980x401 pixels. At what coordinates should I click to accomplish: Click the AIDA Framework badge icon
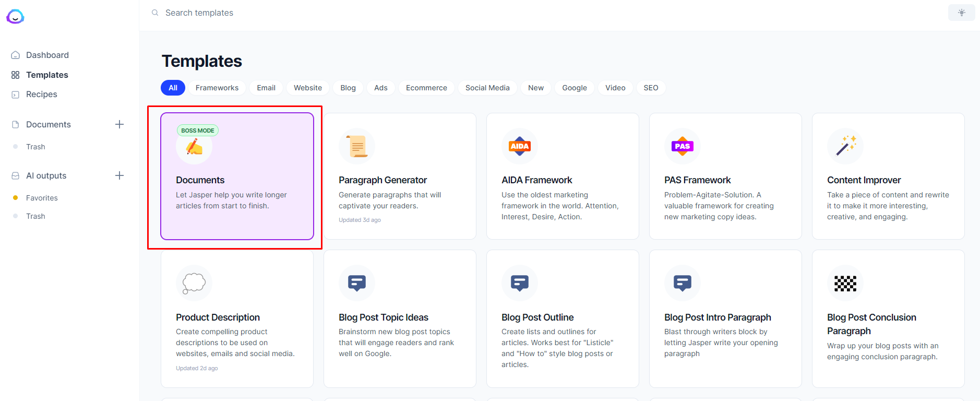[x=520, y=146]
